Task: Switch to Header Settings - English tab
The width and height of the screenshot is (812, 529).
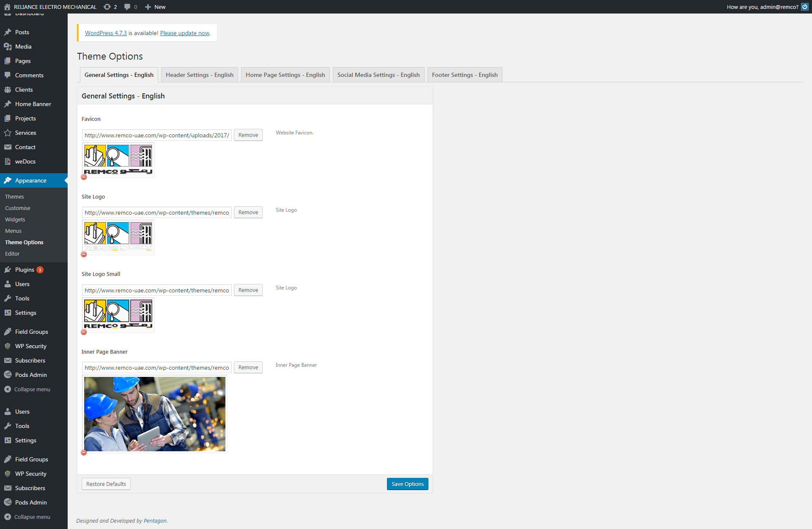Action: point(200,75)
